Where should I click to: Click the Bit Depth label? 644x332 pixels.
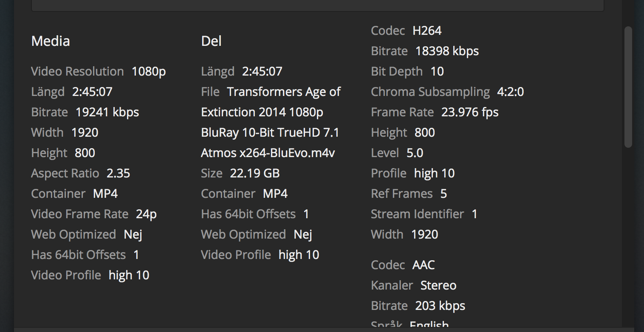397,71
